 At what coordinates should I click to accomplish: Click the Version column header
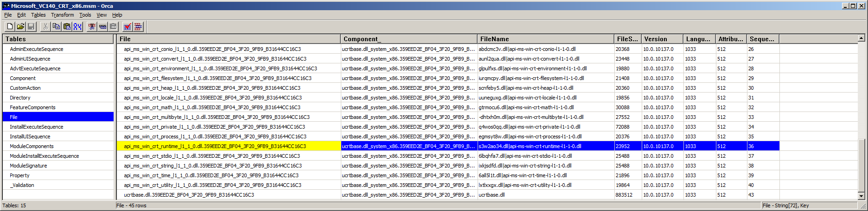click(x=655, y=39)
